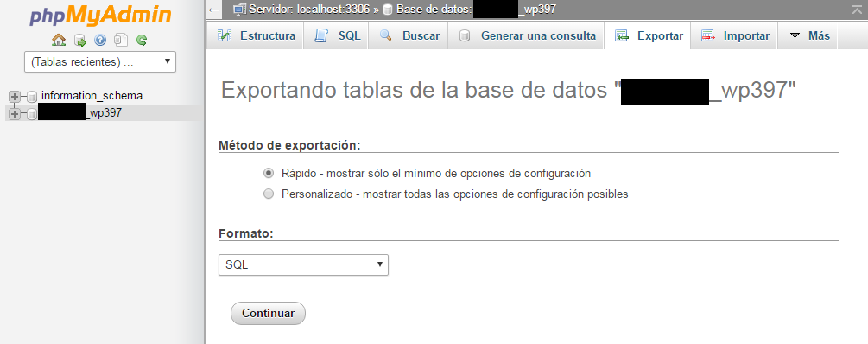The width and height of the screenshot is (868, 344).
Task: Click the Generar una consulta database icon
Action: click(x=465, y=36)
